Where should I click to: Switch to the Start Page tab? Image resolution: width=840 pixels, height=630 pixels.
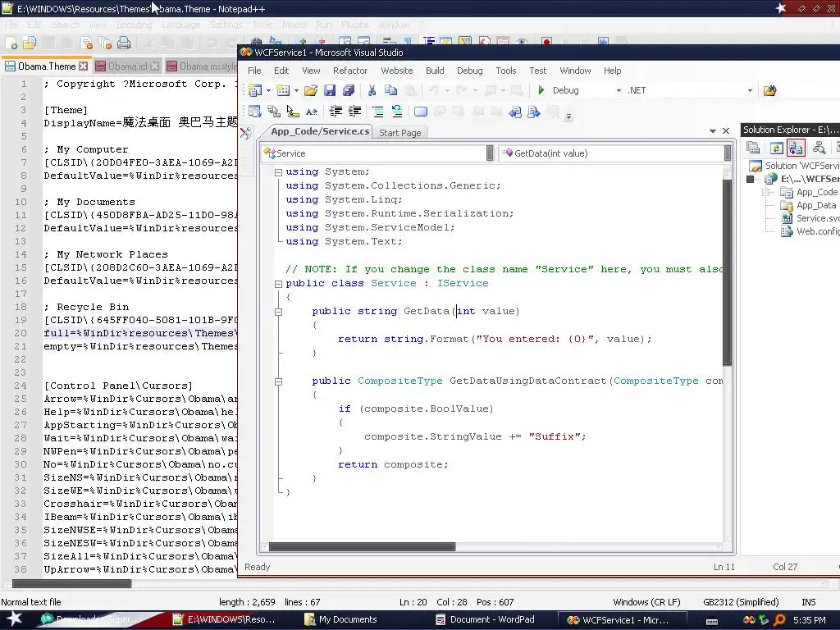point(400,133)
